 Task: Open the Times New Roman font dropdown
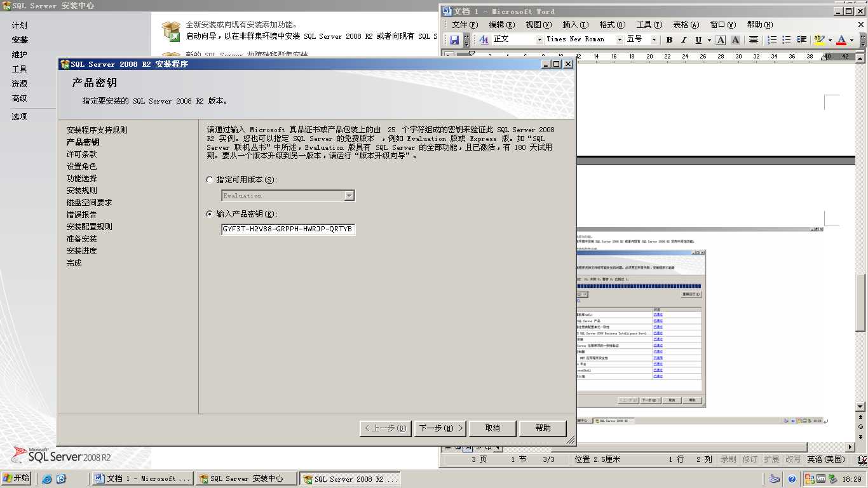click(620, 39)
